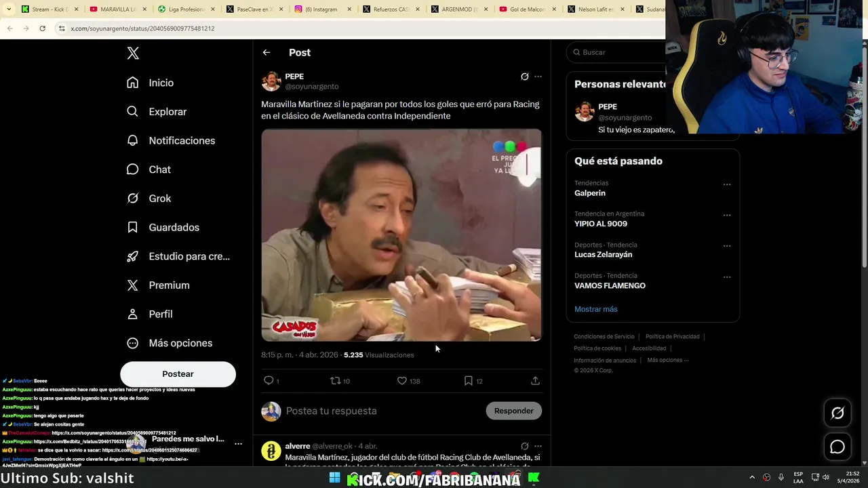Like the post with 138 likes
The width and height of the screenshot is (868, 488).
(401, 381)
